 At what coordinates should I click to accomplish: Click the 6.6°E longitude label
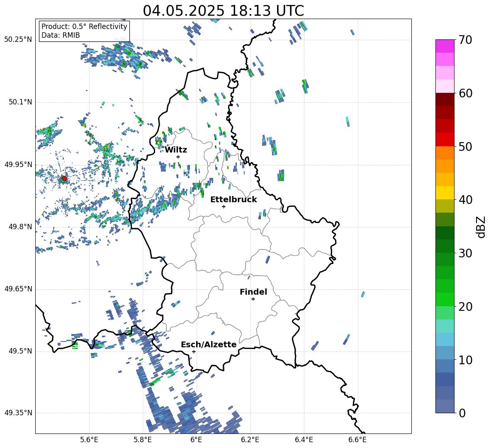(x=357, y=440)
